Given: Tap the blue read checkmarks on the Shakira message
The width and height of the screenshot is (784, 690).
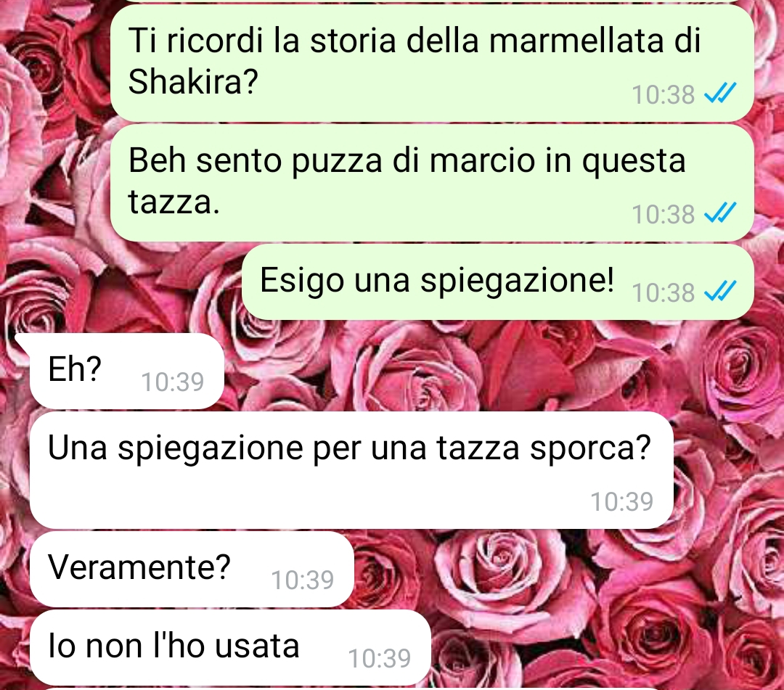Looking at the screenshot, I should (x=720, y=94).
